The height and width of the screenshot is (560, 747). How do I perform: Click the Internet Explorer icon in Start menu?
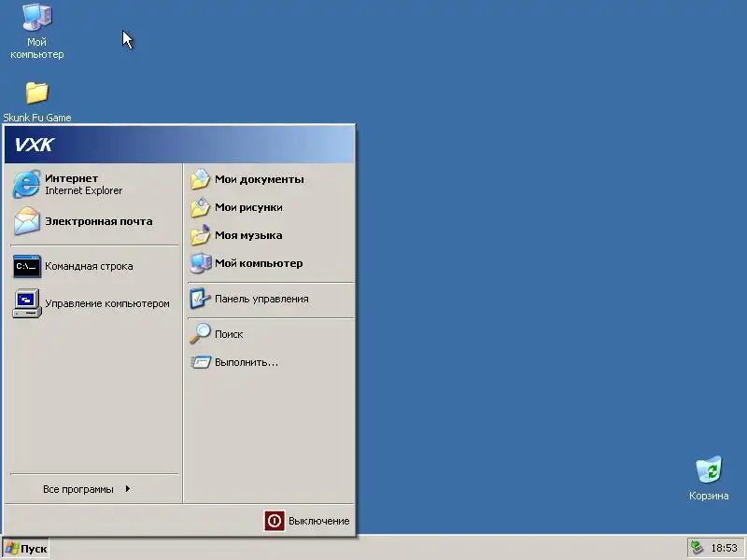27,184
